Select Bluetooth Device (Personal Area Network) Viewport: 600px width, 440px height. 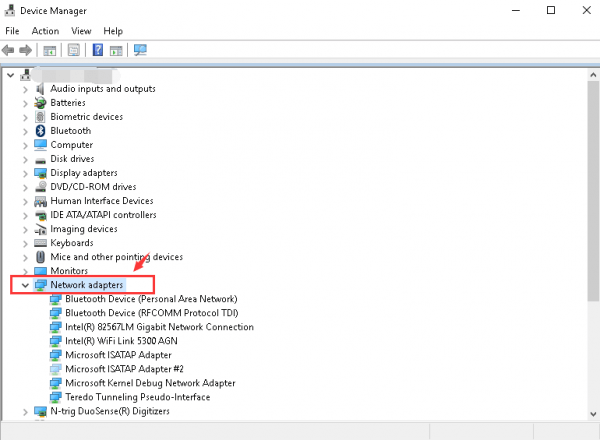pos(151,299)
